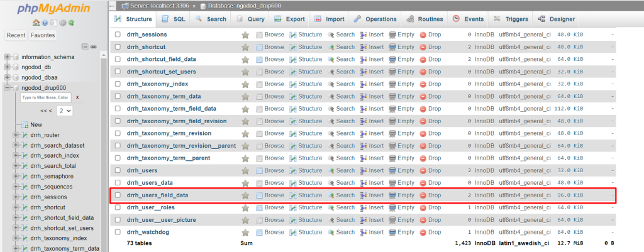Add drrh_shortcut to favorites via its star
Screen dimensions: 644x252
[x=245, y=47]
